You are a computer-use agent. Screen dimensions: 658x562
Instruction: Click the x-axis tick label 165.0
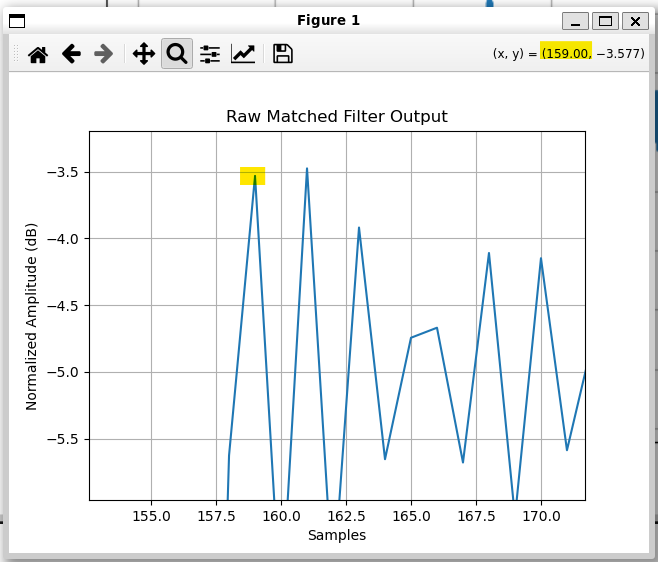[412, 516]
